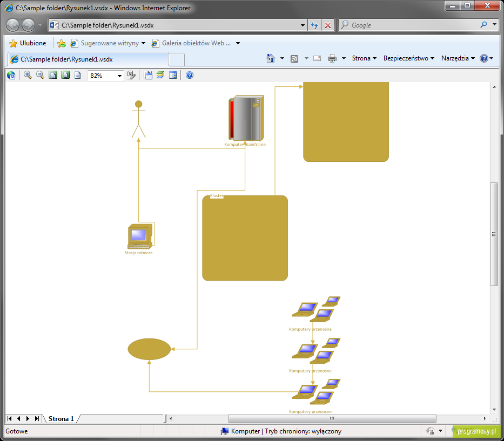Open the Narzędzia menu
The width and height of the screenshot is (504, 441).
point(458,58)
